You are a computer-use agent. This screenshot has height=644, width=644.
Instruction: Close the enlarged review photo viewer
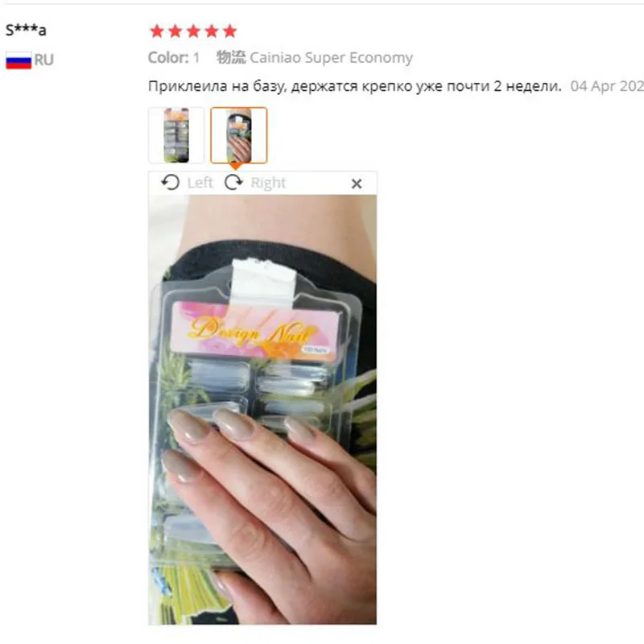pyautogui.click(x=357, y=184)
